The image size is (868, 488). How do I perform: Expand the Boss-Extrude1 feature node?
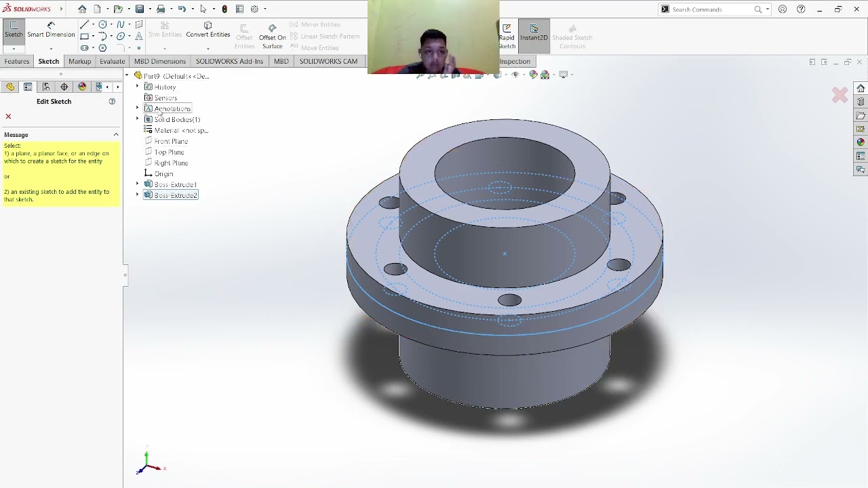138,184
